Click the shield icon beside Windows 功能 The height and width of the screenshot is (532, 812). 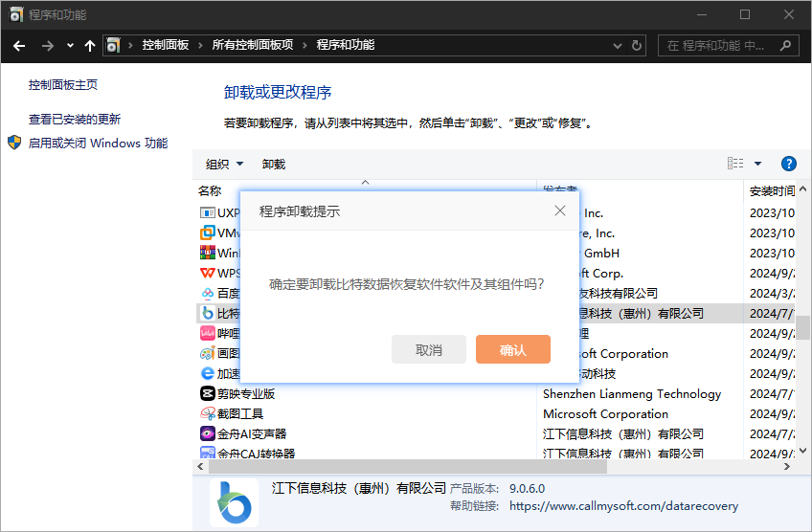14,143
